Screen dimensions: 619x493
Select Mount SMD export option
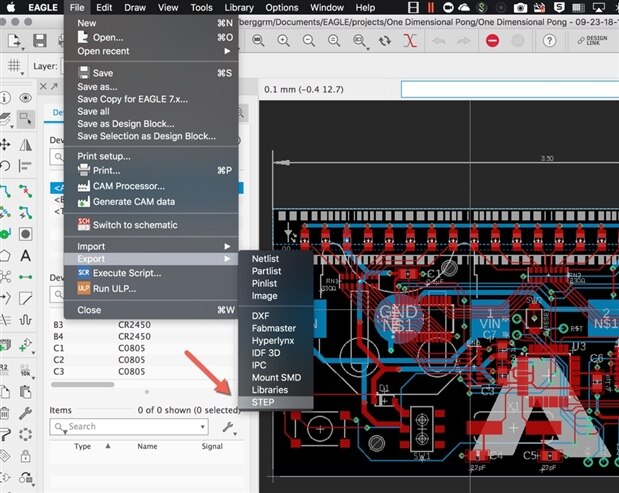point(276,377)
